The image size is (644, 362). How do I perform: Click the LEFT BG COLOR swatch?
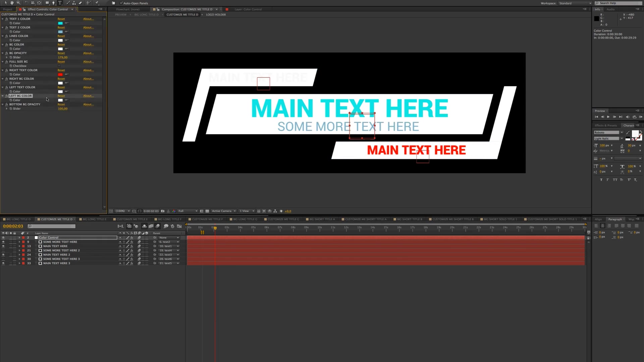pos(60,100)
